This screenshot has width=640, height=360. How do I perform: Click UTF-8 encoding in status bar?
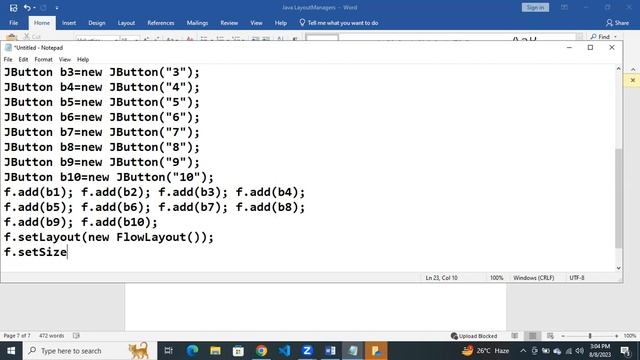click(577, 278)
